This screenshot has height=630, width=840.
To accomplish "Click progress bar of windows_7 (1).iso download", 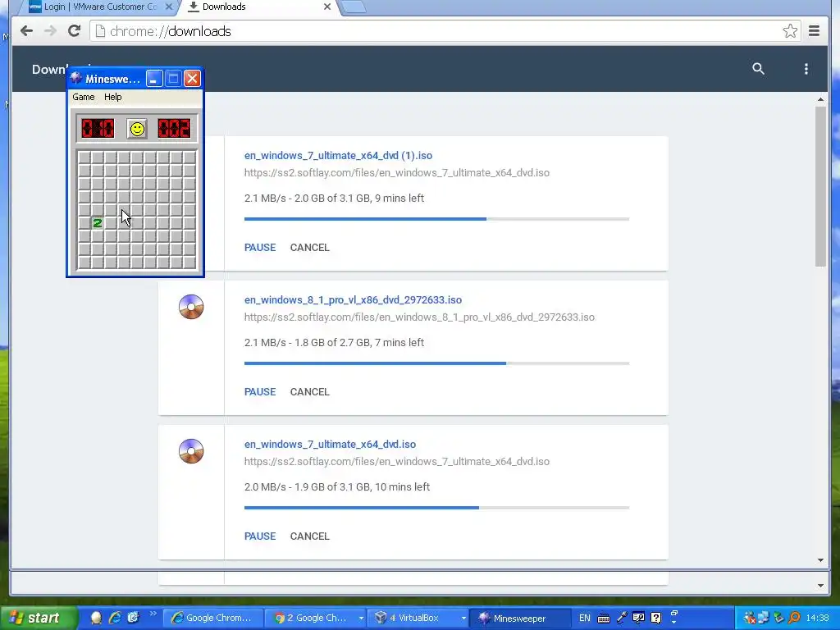I will coord(436,218).
